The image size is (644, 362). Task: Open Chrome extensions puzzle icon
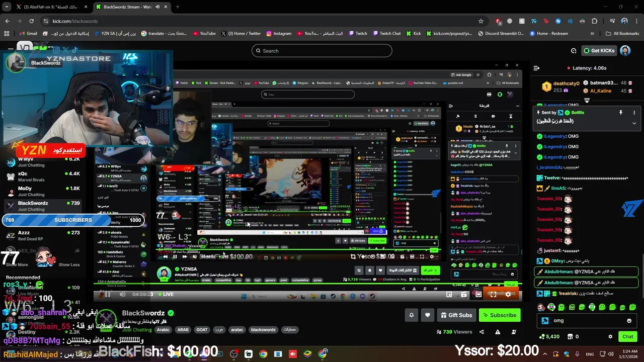pos(595,21)
